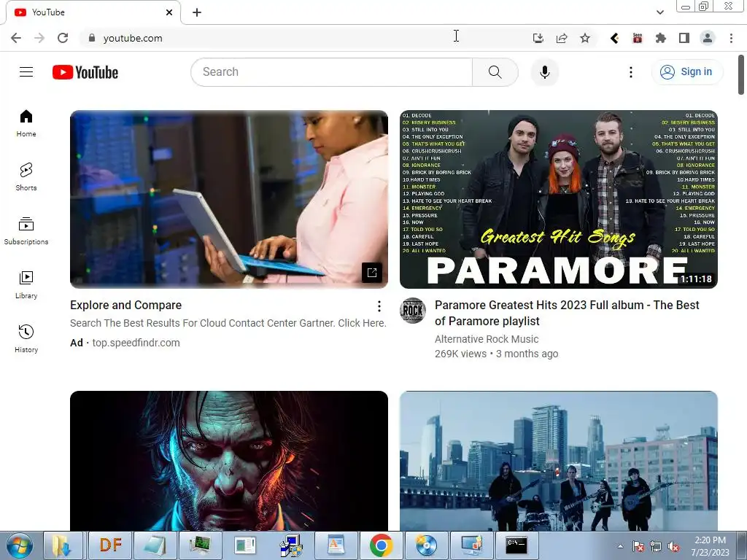Screen dimensions: 747x560
Task: Close the YouTube tab
Action: click(x=169, y=12)
